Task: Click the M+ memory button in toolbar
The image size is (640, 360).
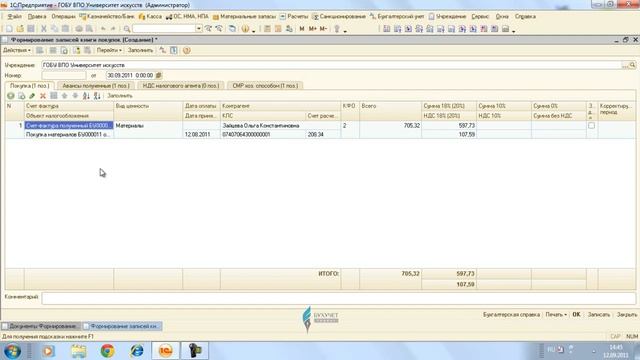Action: click(x=313, y=29)
